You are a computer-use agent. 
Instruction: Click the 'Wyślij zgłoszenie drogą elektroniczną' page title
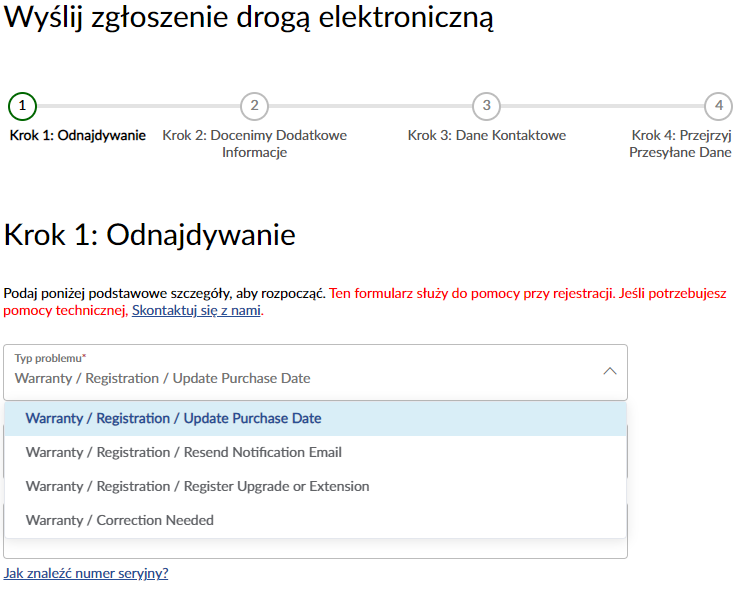tap(249, 20)
